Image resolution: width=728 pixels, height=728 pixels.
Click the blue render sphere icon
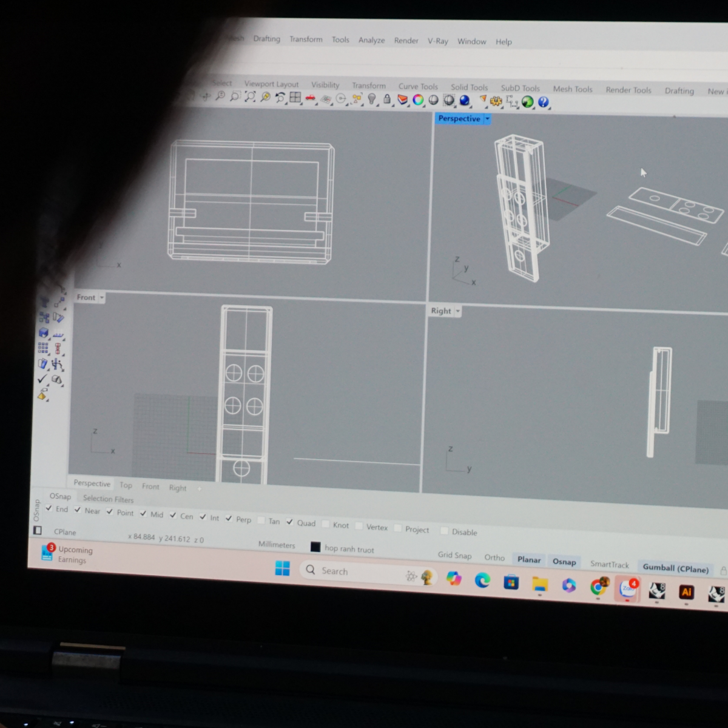(465, 101)
